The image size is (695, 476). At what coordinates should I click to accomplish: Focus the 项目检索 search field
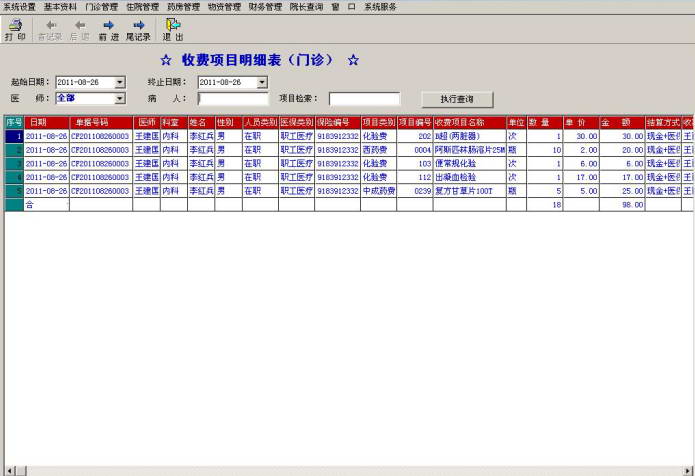click(x=364, y=98)
